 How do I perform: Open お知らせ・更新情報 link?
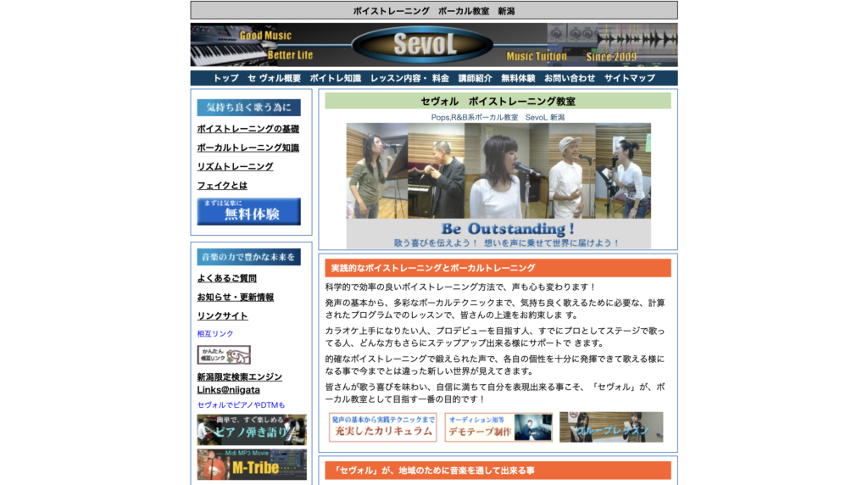tap(236, 297)
